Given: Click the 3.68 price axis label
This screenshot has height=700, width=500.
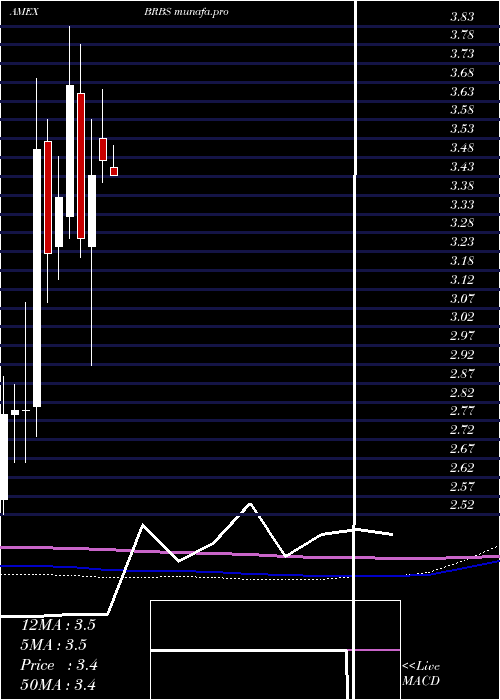Looking at the screenshot, I should (462, 72).
